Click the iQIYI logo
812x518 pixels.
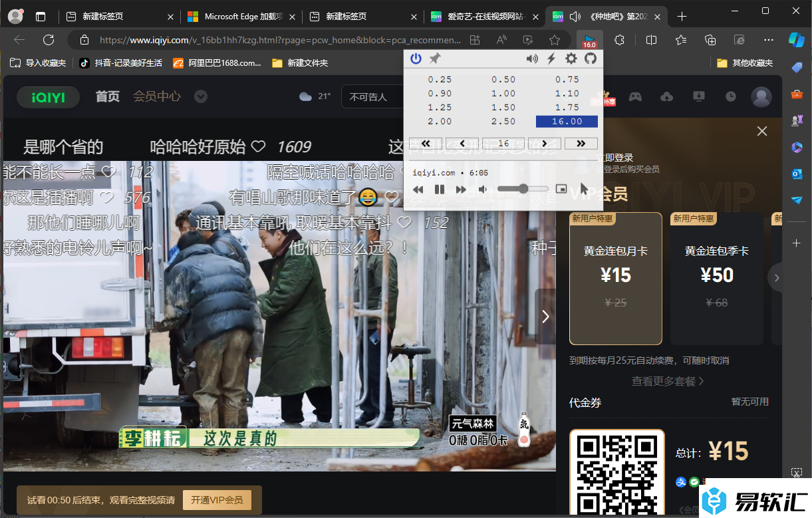point(48,97)
